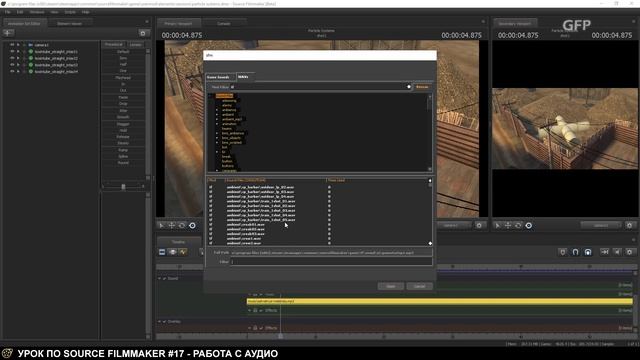Cancel the sound picker dialog

(x=419, y=286)
